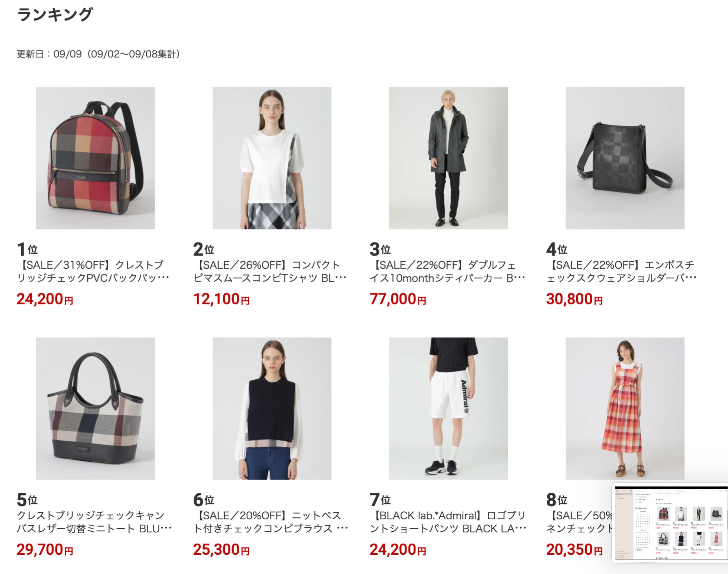
Task: Open the BLACK lab.*Admiral ロゴプリントショートパンツ link
Action: (x=448, y=522)
